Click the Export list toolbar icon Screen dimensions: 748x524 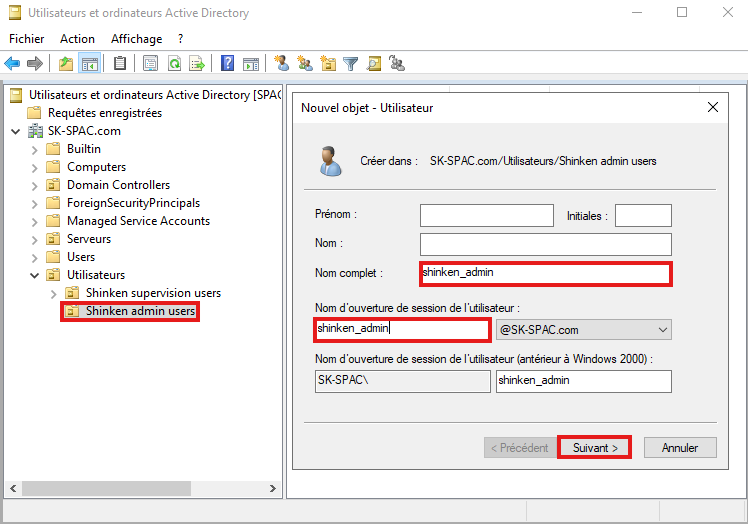pos(197,63)
